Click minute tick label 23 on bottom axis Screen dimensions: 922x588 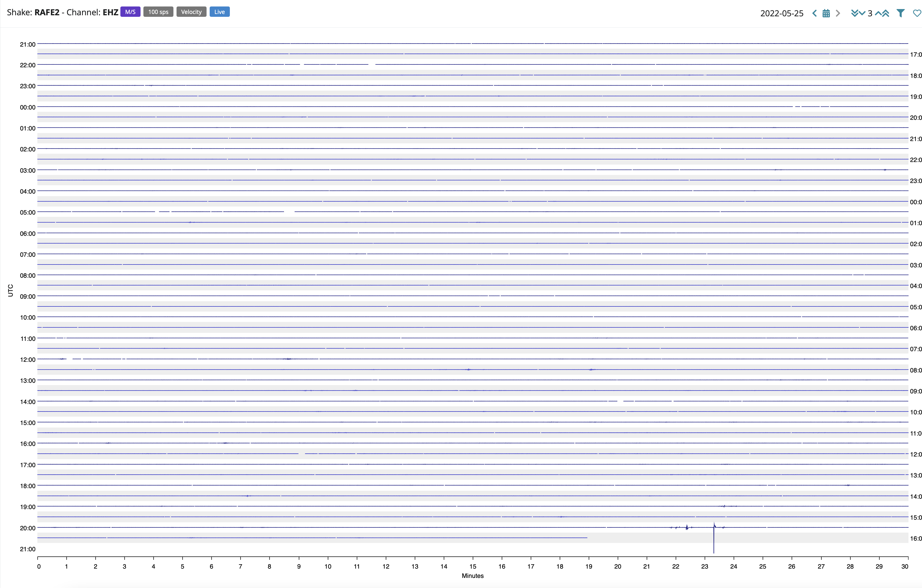pyautogui.click(x=705, y=567)
